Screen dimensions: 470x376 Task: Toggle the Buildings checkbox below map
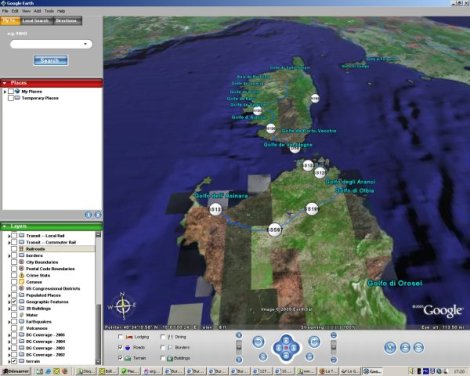point(163,358)
